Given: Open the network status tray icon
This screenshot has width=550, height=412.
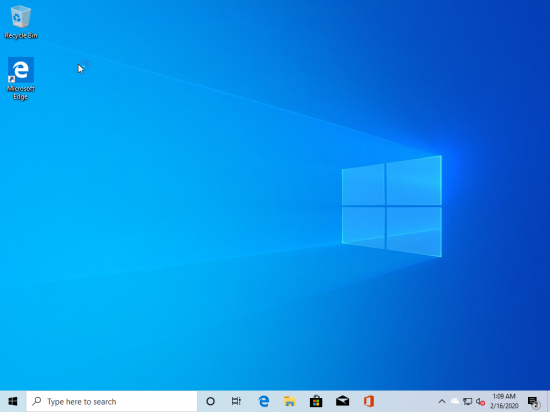Looking at the screenshot, I should pos(467,401).
